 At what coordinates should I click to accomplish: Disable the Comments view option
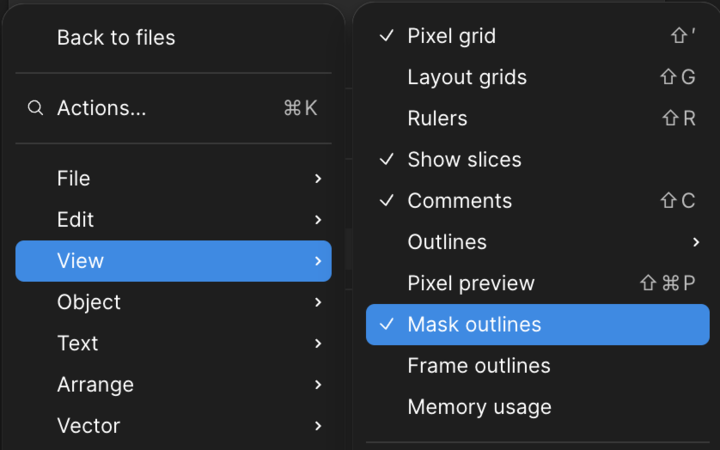[538, 201]
